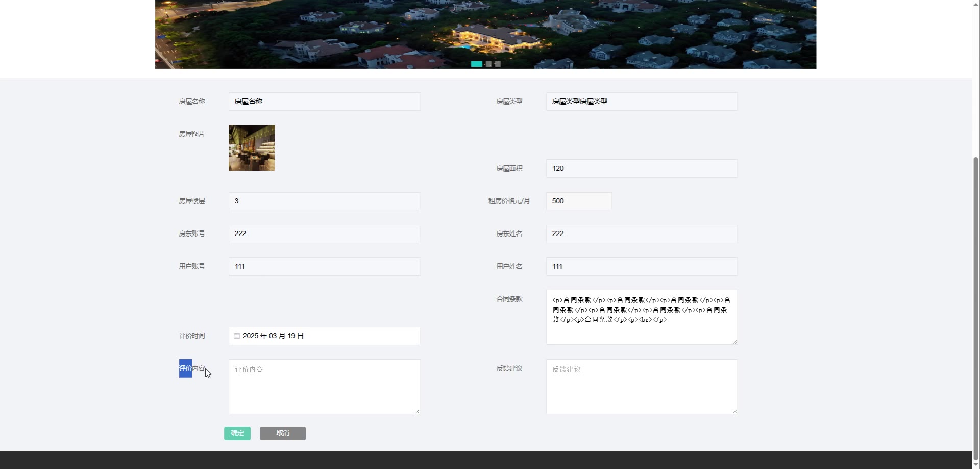
Task: Click inside the 反馈建议 text area
Action: point(642,387)
